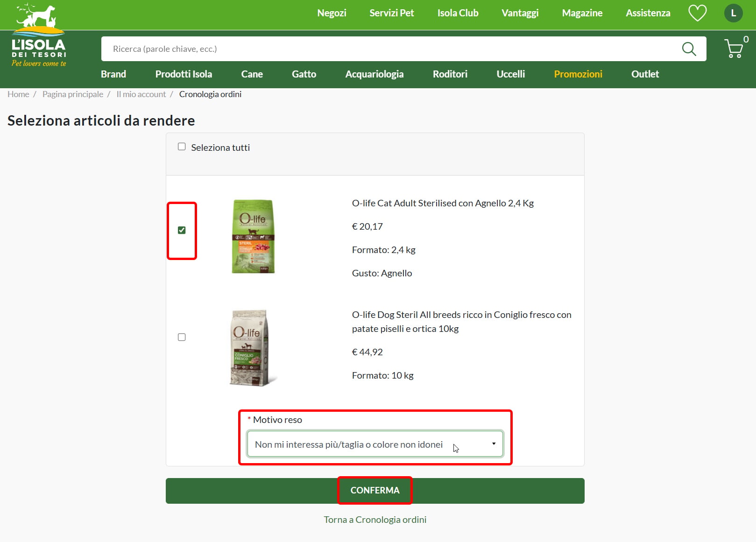Open the "Motivo reso" dropdown
This screenshot has width=756, height=542.
click(375, 444)
